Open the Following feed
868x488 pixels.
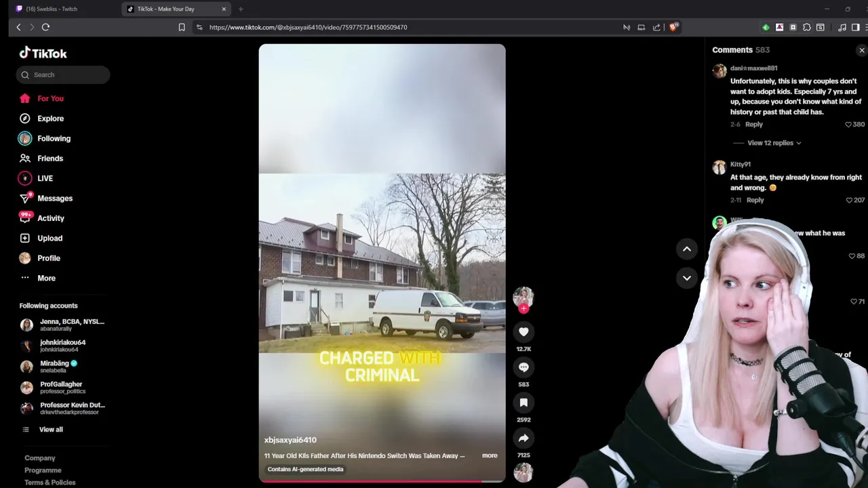pyautogui.click(x=45, y=138)
